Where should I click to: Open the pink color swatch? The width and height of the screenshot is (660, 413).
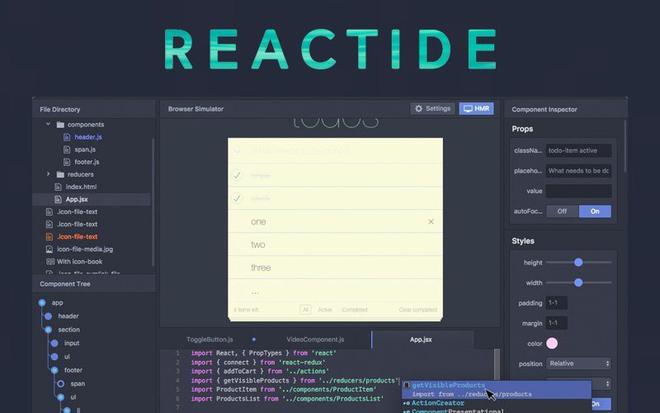tap(552, 344)
